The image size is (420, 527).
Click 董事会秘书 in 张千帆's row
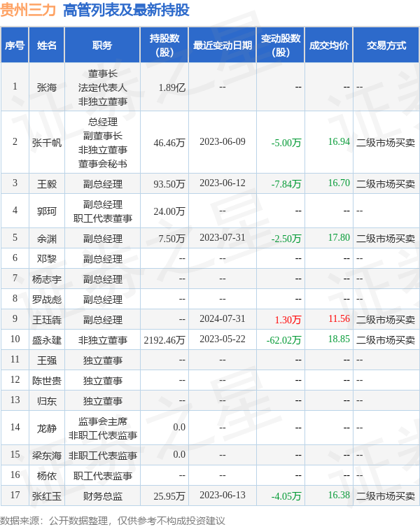coord(103,164)
